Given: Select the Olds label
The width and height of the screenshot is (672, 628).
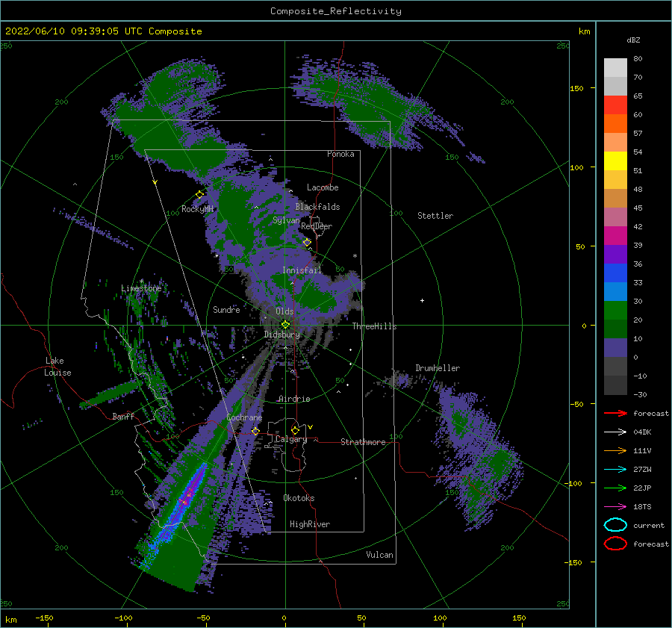Looking at the screenshot, I should (284, 311).
